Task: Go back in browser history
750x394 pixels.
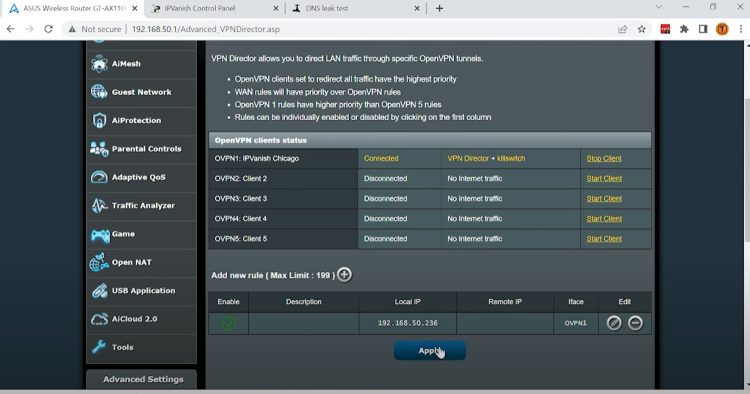Action: click(x=11, y=29)
